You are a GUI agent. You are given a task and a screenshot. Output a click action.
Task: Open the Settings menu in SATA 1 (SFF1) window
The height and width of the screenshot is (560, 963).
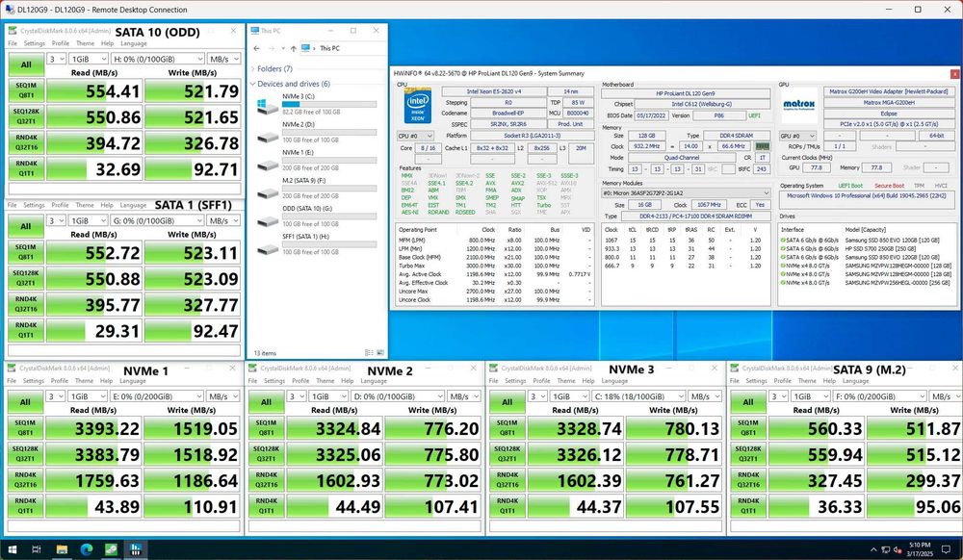(x=35, y=206)
